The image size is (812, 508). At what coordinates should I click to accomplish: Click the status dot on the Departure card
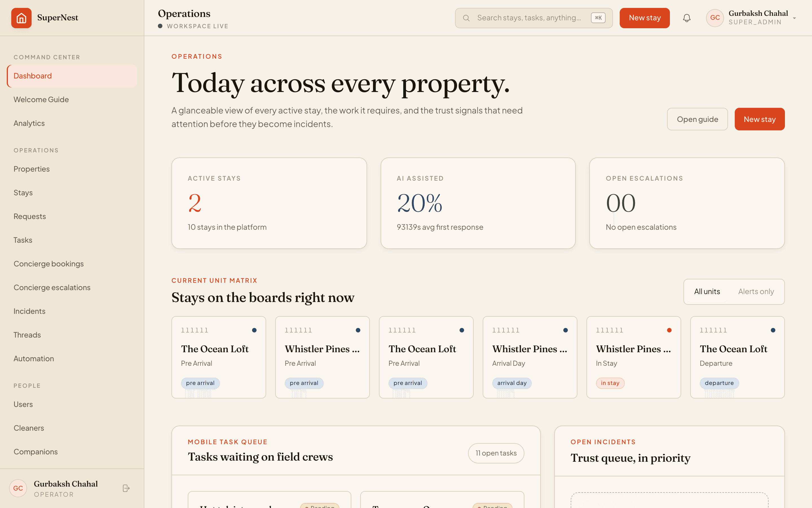(x=773, y=330)
